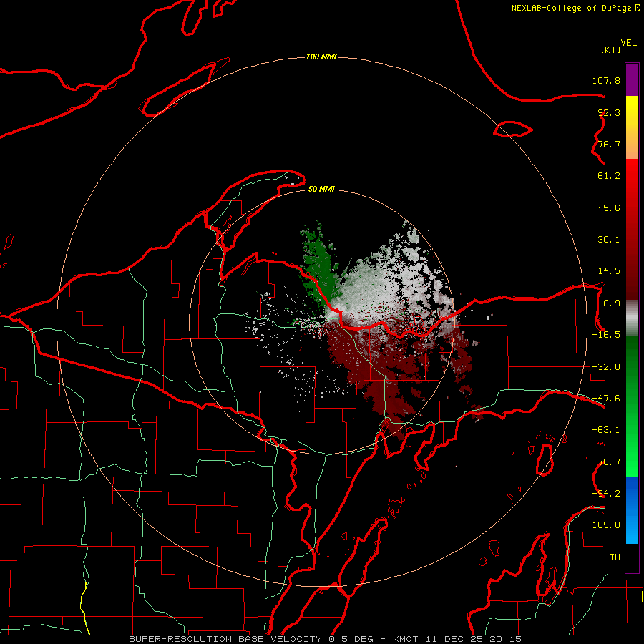The width and height of the screenshot is (644, 644).
Task: Click the Super-Resolution Base Velocity footer caption
Action: pos(326,639)
